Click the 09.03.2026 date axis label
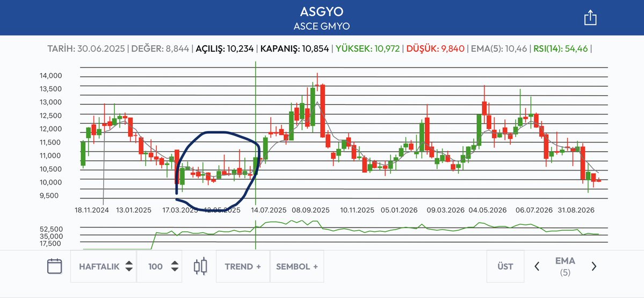 tap(446, 210)
